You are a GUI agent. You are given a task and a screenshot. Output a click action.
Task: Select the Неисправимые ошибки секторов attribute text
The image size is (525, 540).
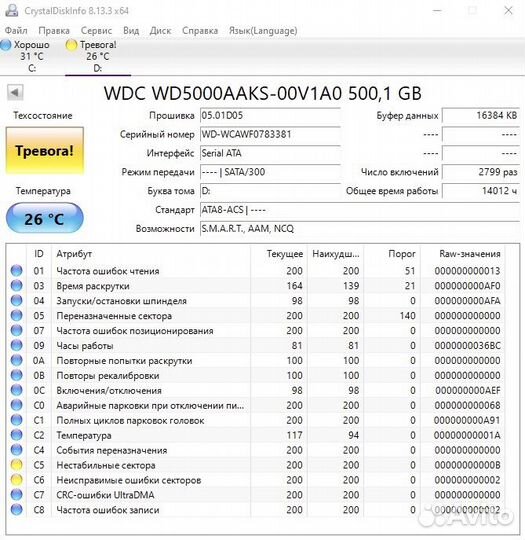tap(129, 480)
